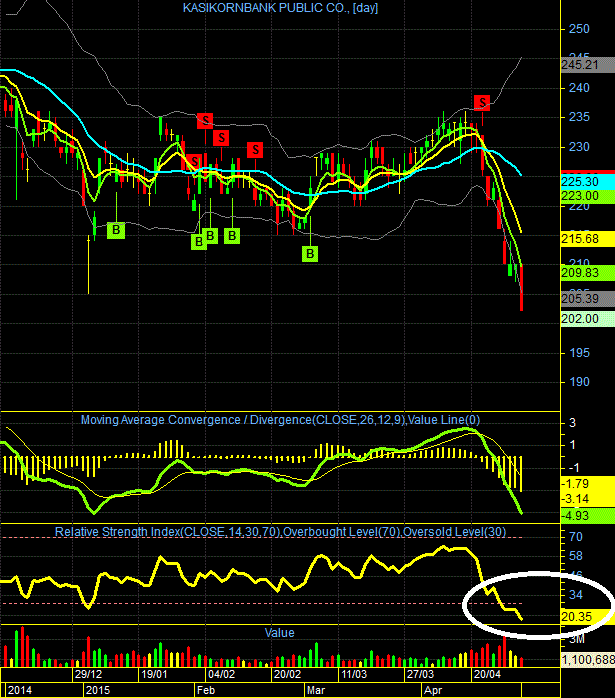Image resolution: width=615 pixels, height=698 pixels.
Task: Select the cyan 225.30 moving average label
Action: pos(587,182)
